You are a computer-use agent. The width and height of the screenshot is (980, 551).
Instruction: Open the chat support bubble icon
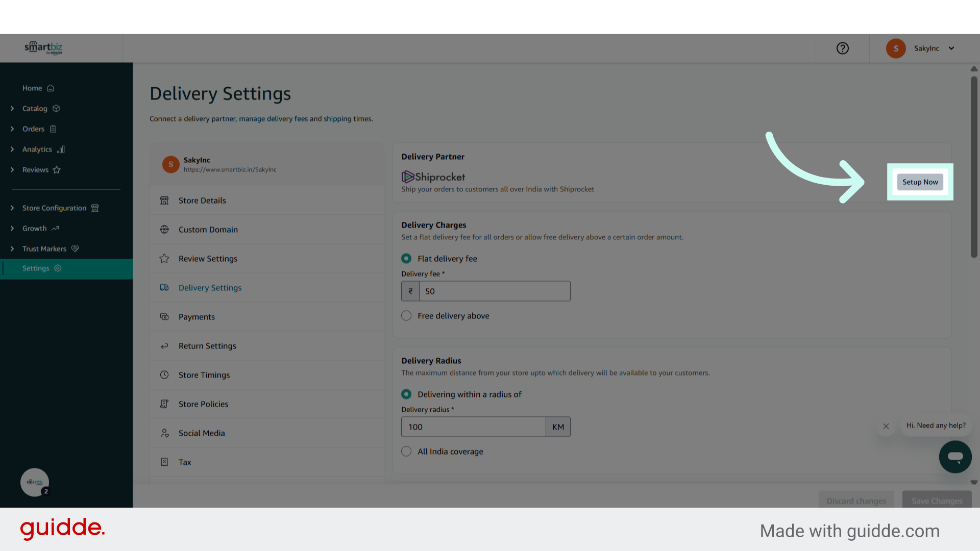pyautogui.click(x=955, y=457)
